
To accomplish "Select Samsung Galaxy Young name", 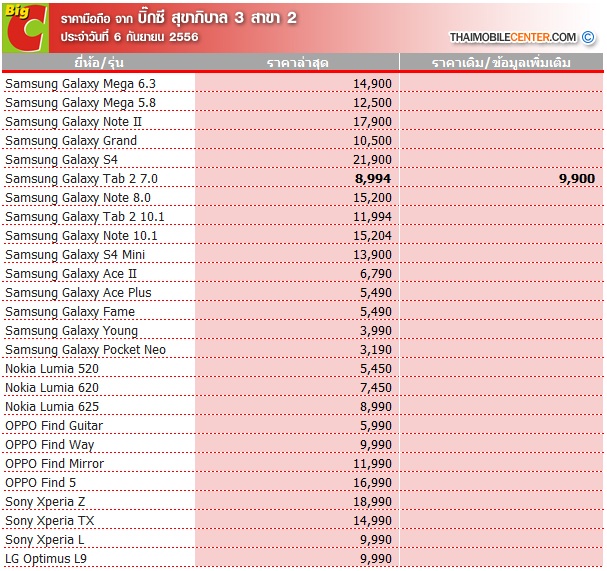I will click(72, 330).
